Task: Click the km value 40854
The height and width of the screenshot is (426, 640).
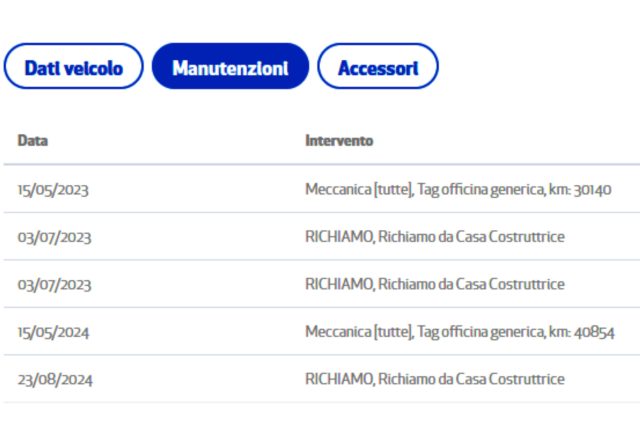Action: point(594,332)
